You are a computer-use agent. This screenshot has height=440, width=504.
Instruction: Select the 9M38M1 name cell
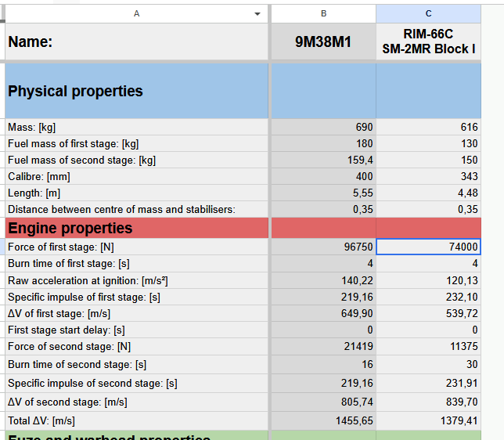[x=324, y=41]
